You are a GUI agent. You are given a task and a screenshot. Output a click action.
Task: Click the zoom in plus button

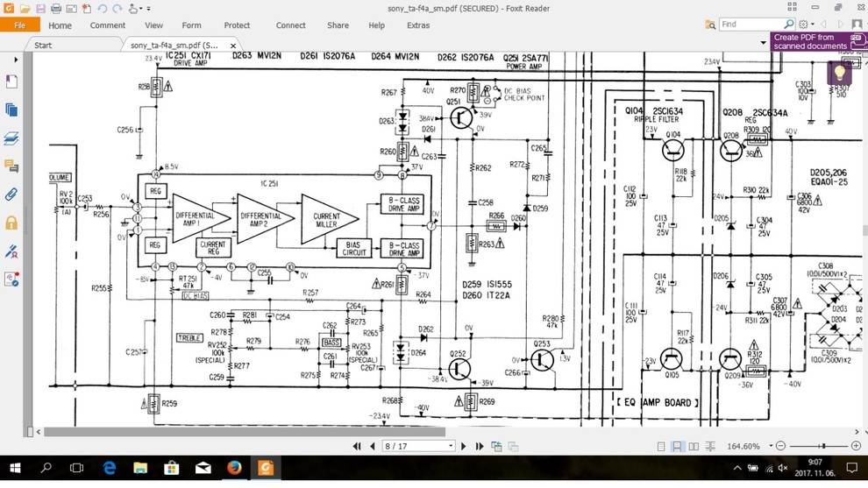tap(856, 447)
